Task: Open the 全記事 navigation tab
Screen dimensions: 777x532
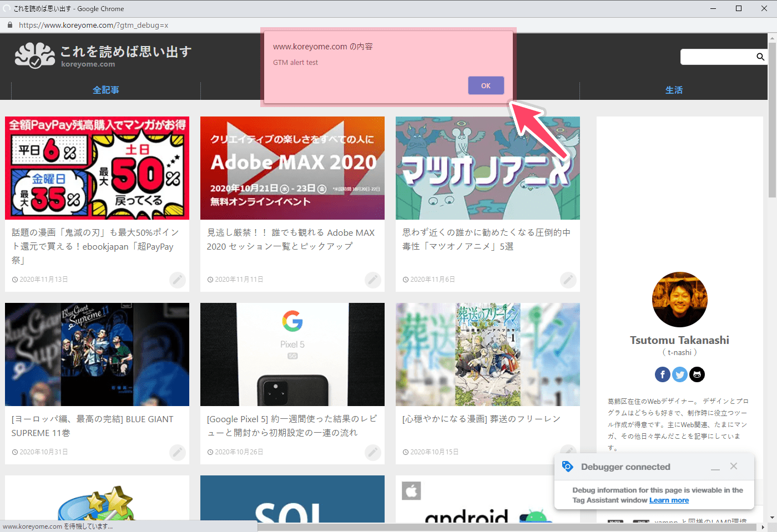Action: (x=105, y=90)
